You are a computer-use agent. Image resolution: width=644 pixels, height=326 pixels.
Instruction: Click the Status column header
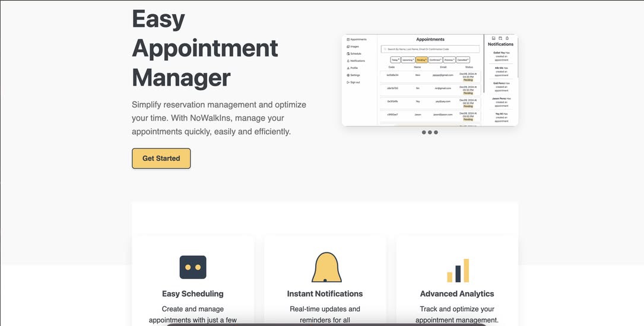(469, 67)
